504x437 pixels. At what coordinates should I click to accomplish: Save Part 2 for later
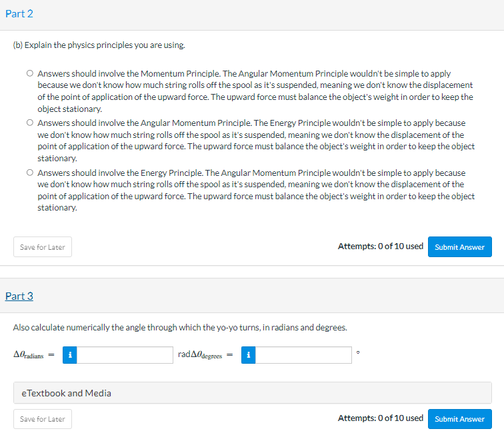(43, 247)
